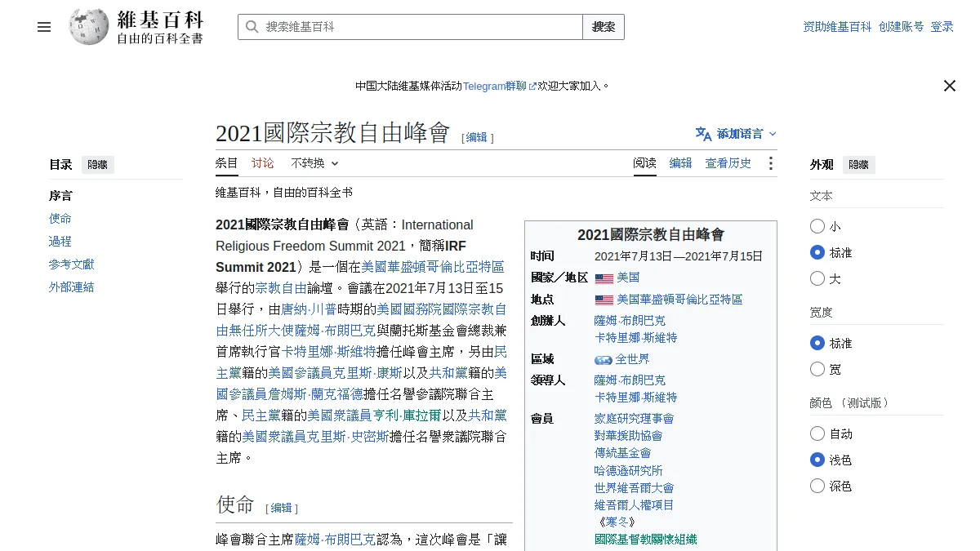Open the Telegram群聊 link
Screen dimensions: 980x551
pyautogui.click(x=500, y=86)
